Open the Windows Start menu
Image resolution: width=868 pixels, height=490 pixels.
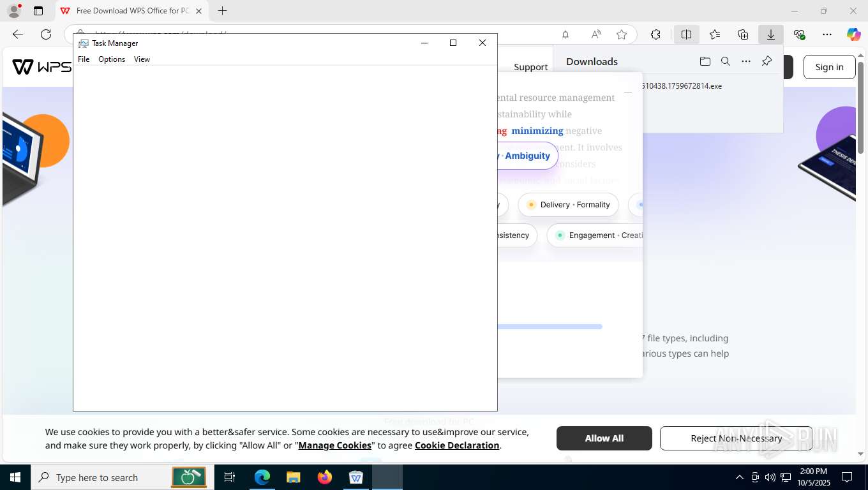15,477
